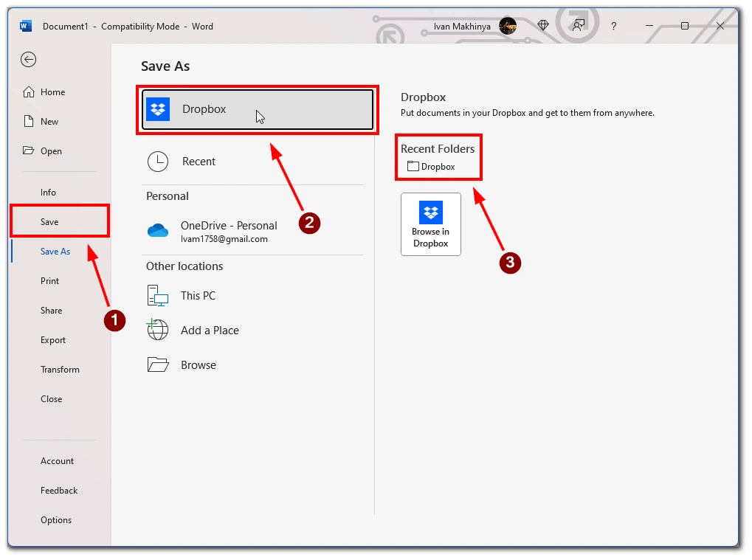The height and width of the screenshot is (560, 752).
Task: Select the Dropbox save location
Action: click(x=258, y=109)
